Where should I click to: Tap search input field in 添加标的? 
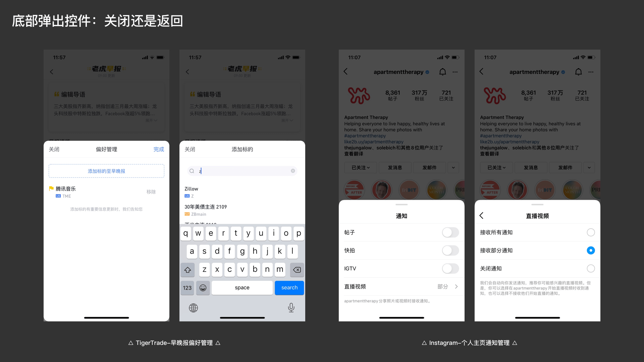[241, 171]
